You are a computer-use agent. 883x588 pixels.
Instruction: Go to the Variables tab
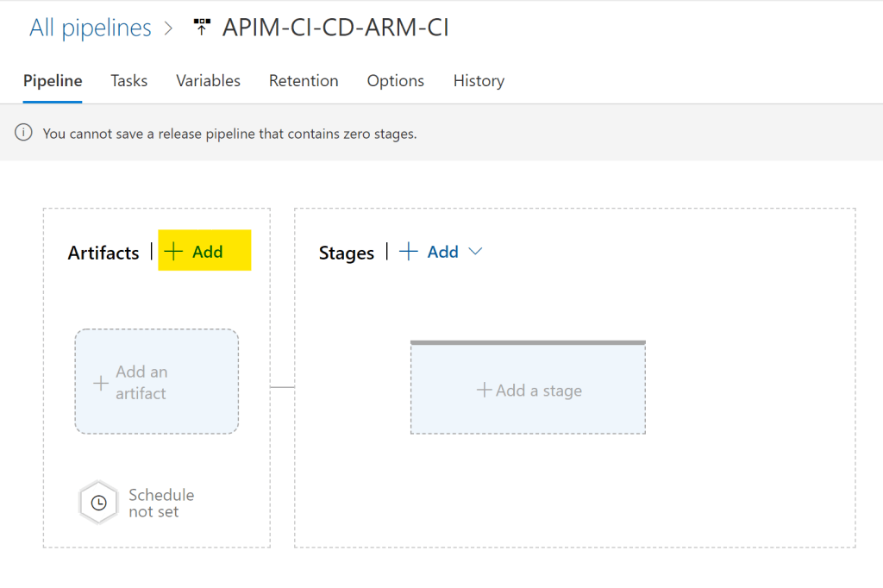[x=208, y=81]
